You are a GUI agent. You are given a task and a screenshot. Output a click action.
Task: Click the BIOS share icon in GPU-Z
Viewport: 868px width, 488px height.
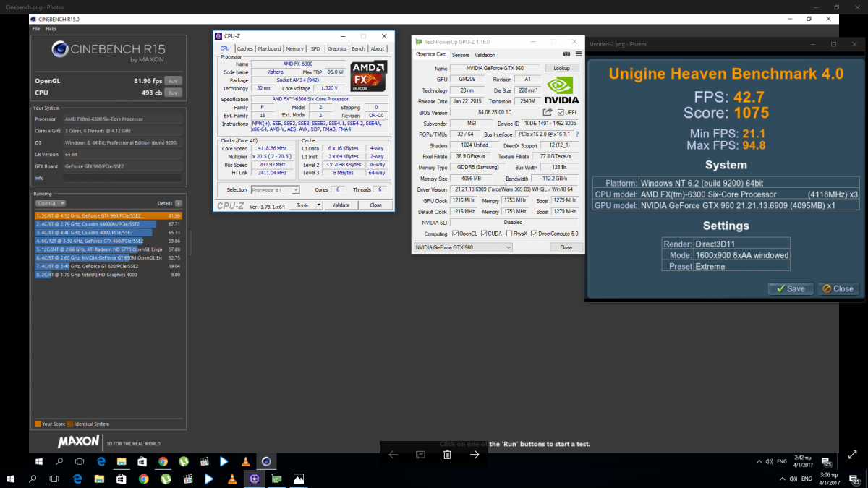548,112
